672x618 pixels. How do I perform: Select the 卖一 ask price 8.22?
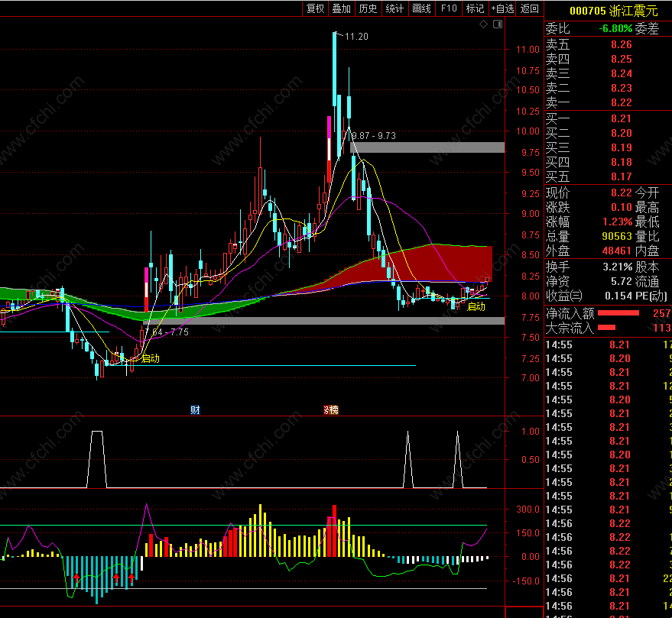[622, 103]
